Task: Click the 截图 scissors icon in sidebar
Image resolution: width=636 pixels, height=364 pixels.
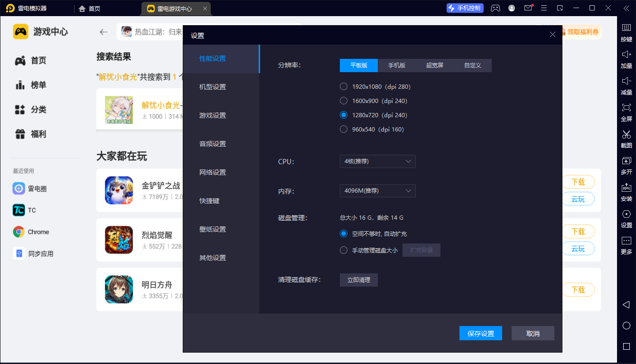Action: tap(626, 135)
